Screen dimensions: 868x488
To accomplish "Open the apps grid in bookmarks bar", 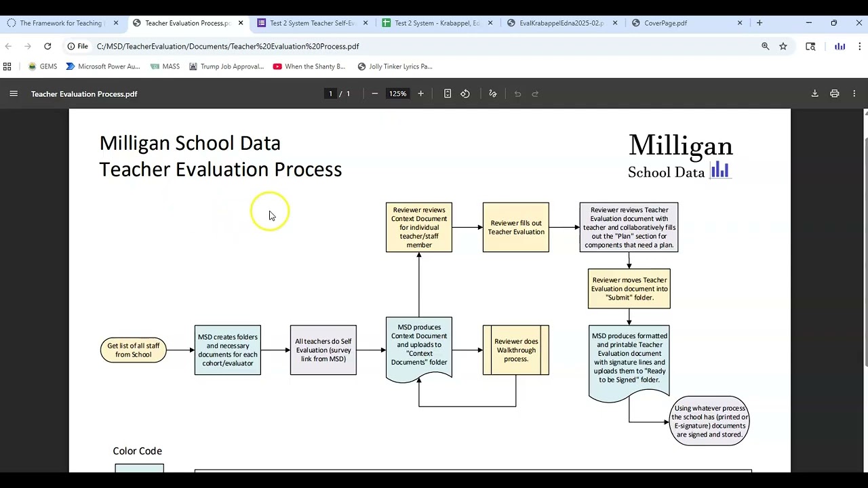I will pos(7,66).
